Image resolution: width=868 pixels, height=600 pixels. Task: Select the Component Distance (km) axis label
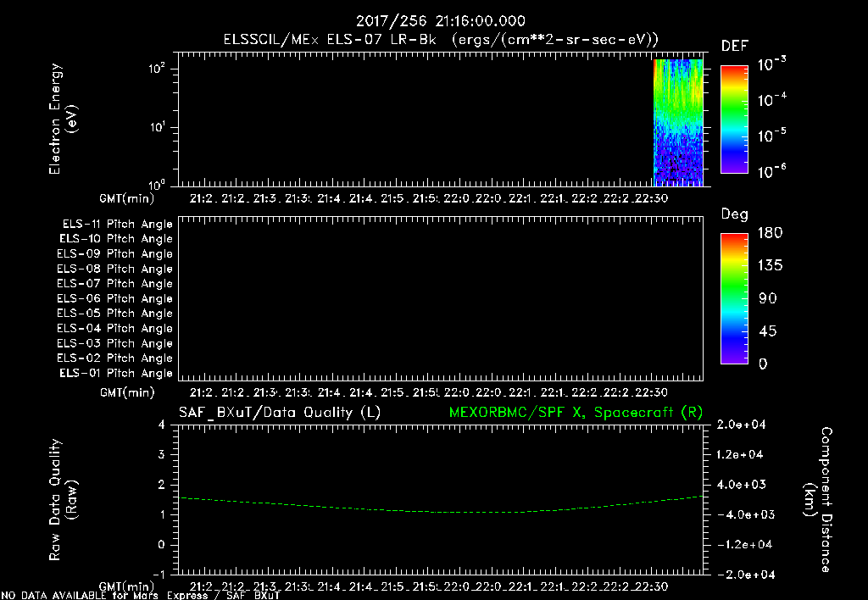818,500
